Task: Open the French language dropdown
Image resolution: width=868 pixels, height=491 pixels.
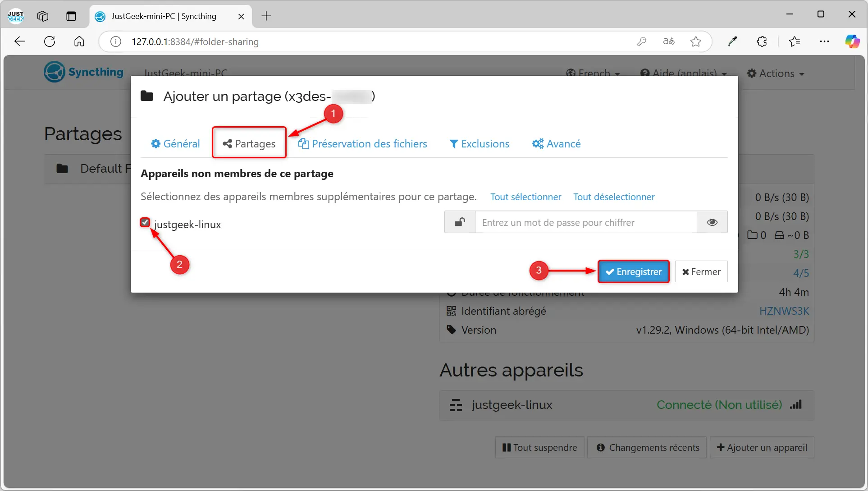Action: tap(593, 73)
